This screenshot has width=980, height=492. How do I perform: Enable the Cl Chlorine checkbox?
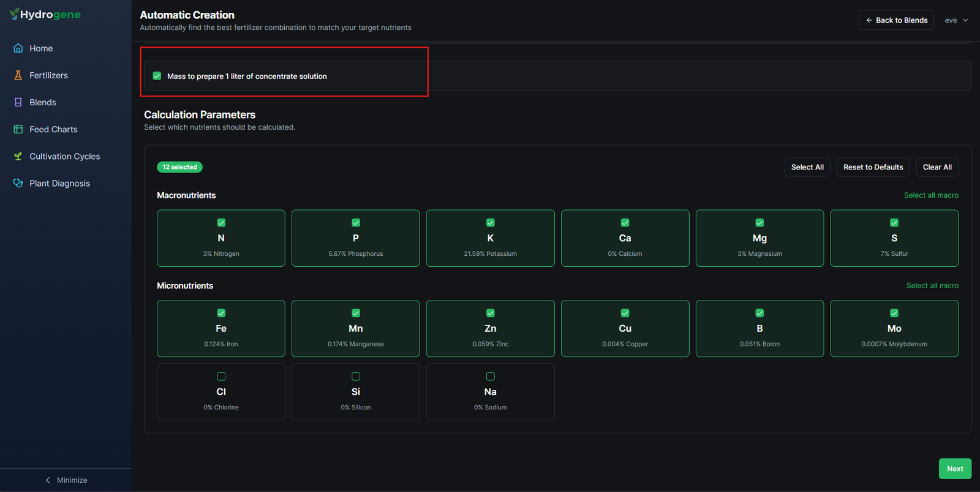pyautogui.click(x=221, y=376)
